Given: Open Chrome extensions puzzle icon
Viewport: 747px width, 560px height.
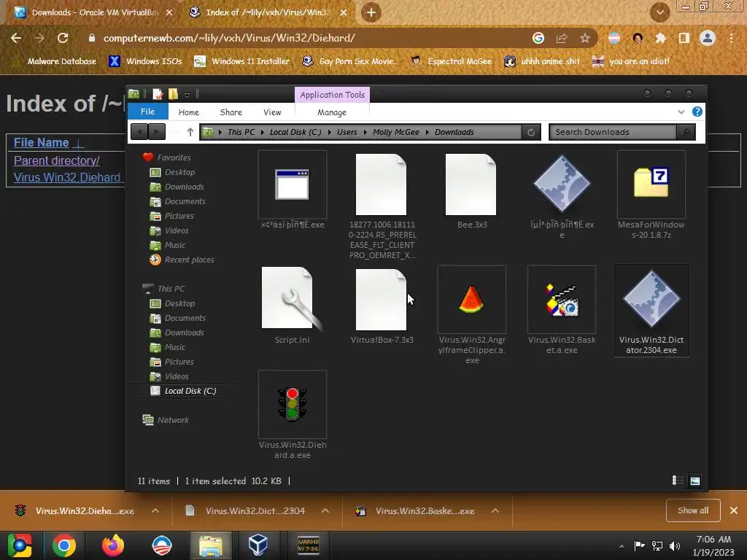Looking at the screenshot, I should pos(660,38).
